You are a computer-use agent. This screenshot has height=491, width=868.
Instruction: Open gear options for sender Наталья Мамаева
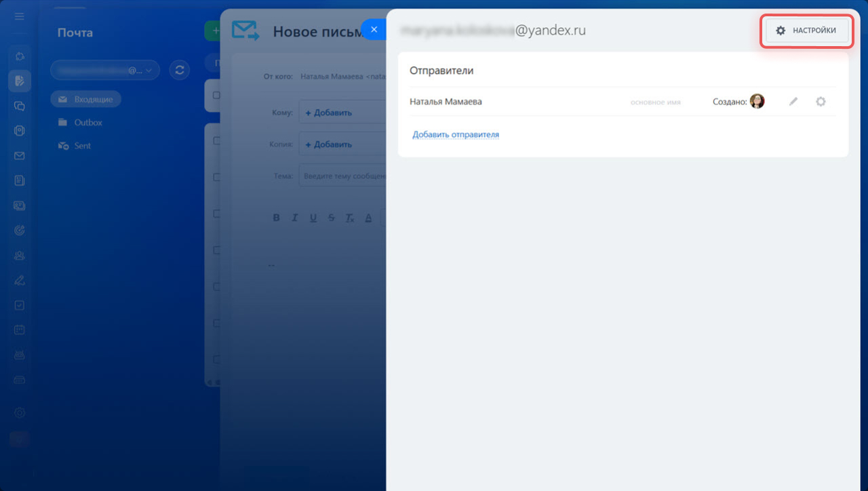821,102
